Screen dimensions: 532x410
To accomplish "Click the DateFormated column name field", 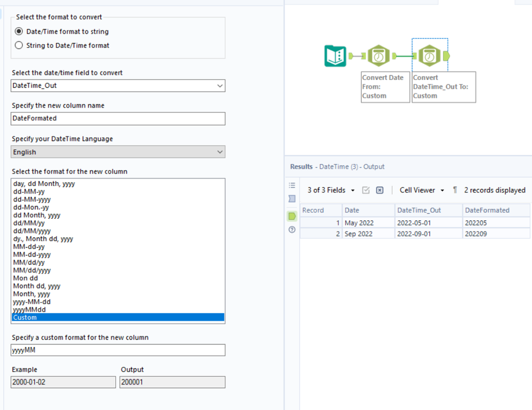I will pos(118,118).
